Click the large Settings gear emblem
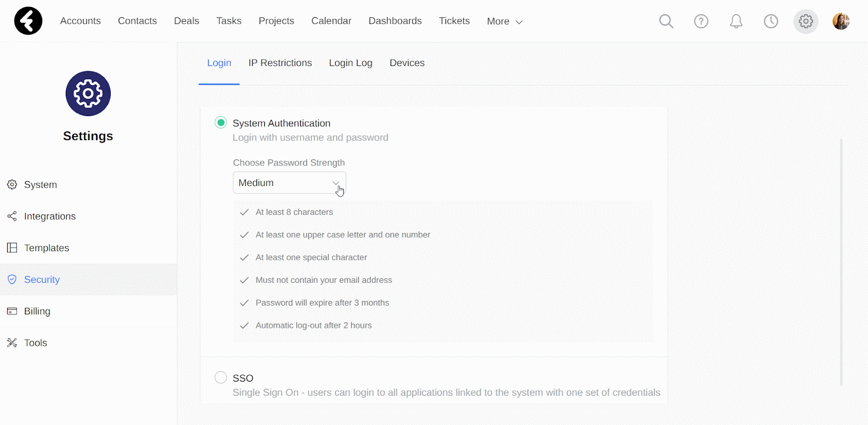Image resolution: width=868 pixels, height=425 pixels. (x=88, y=93)
